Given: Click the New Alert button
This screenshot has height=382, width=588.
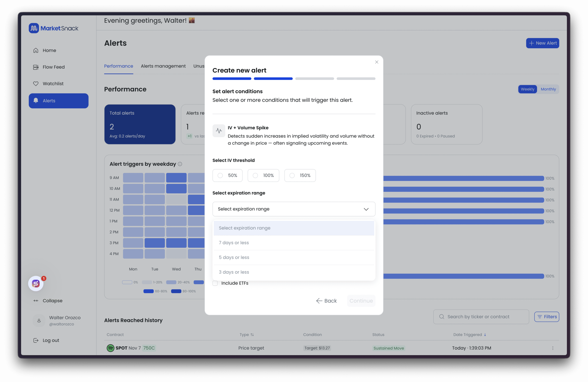Looking at the screenshot, I should point(542,43).
